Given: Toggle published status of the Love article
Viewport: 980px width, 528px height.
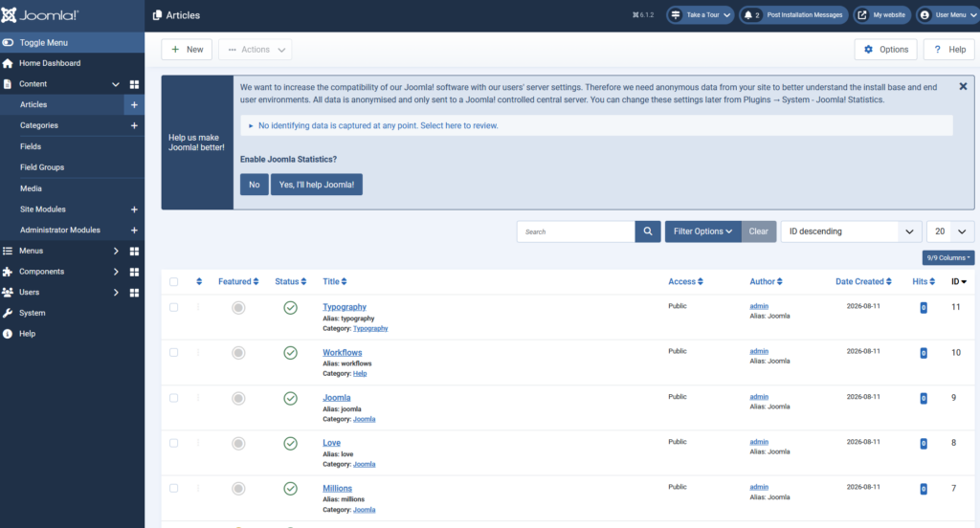Looking at the screenshot, I should click(x=291, y=444).
